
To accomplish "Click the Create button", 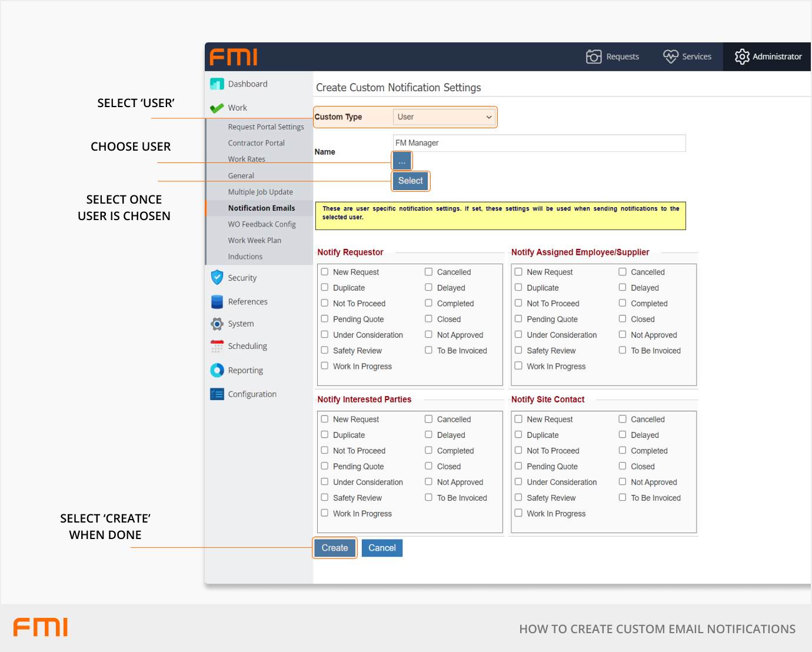I will (x=335, y=548).
